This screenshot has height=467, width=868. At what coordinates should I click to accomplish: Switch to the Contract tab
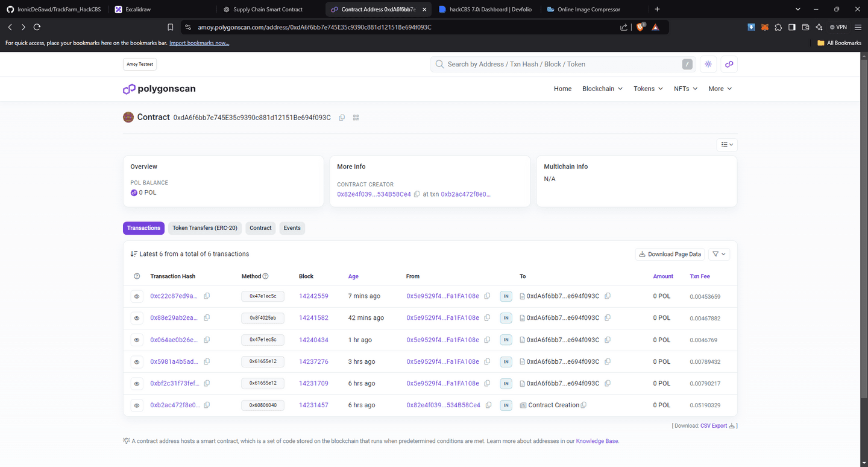click(260, 228)
